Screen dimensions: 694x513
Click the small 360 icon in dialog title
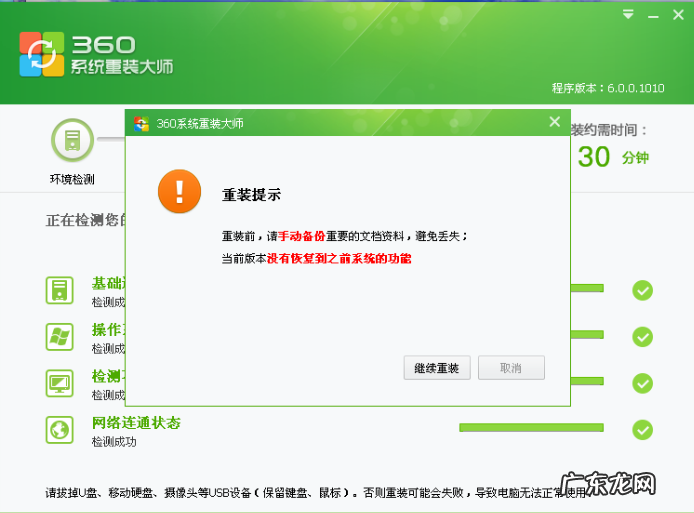(x=142, y=123)
